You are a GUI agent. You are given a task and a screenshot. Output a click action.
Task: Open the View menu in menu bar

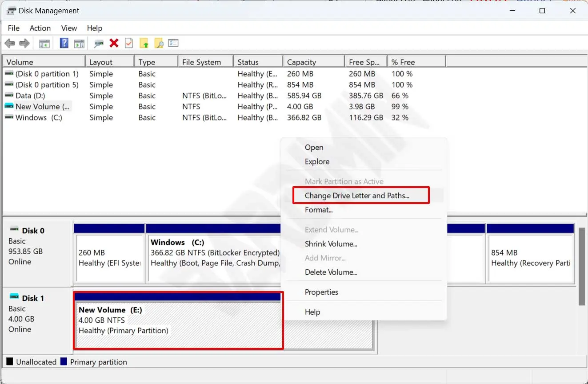coord(69,28)
